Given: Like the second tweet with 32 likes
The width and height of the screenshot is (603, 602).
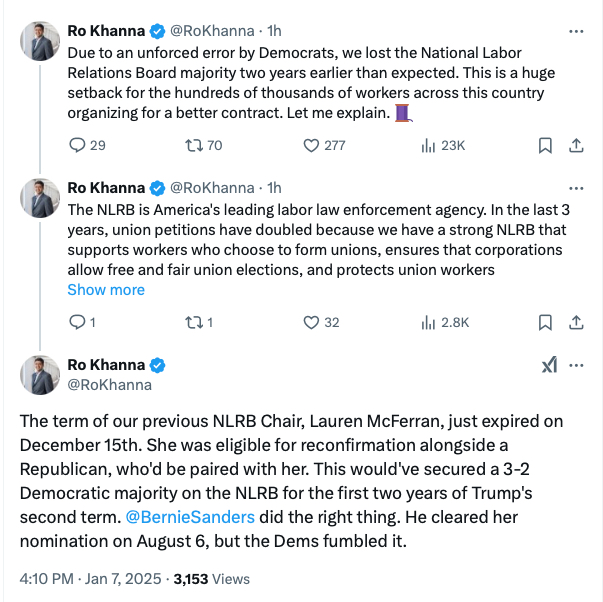Looking at the screenshot, I should pyautogui.click(x=311, y=322).
